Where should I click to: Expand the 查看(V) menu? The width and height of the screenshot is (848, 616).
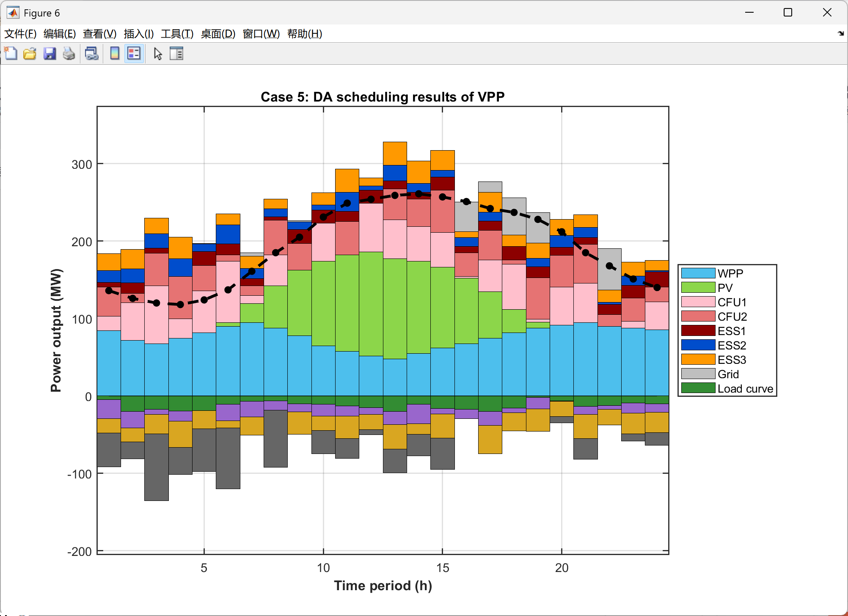click(x=99, y=34)
